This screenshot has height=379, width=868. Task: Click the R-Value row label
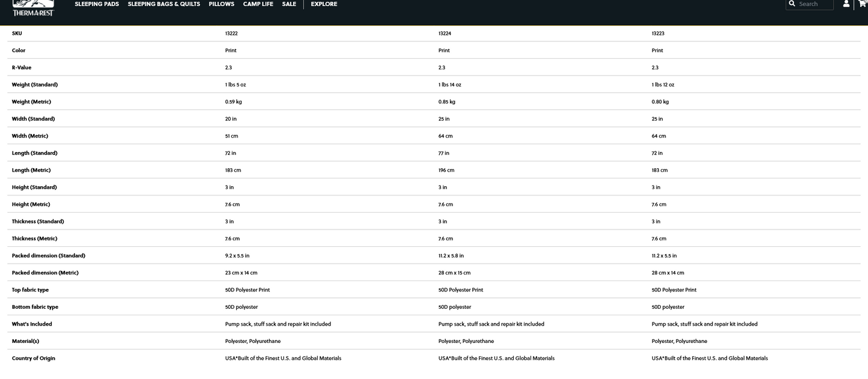[x=22, y=68]
